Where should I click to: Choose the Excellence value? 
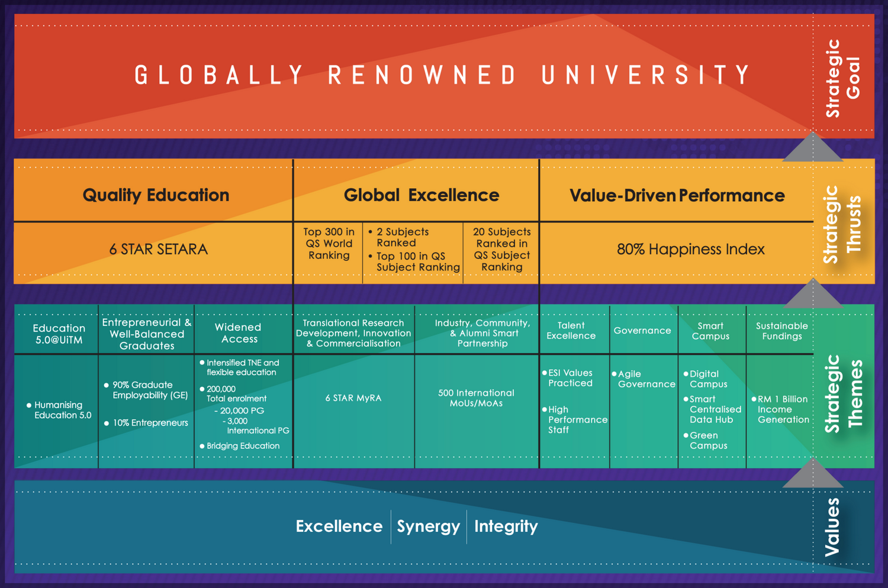339,526
